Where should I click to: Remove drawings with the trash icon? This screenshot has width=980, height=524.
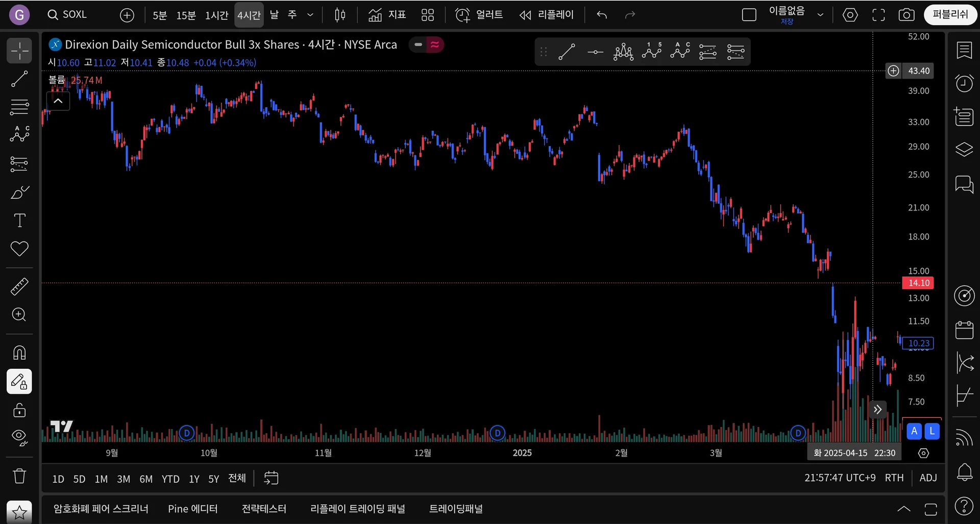[19, 476]
